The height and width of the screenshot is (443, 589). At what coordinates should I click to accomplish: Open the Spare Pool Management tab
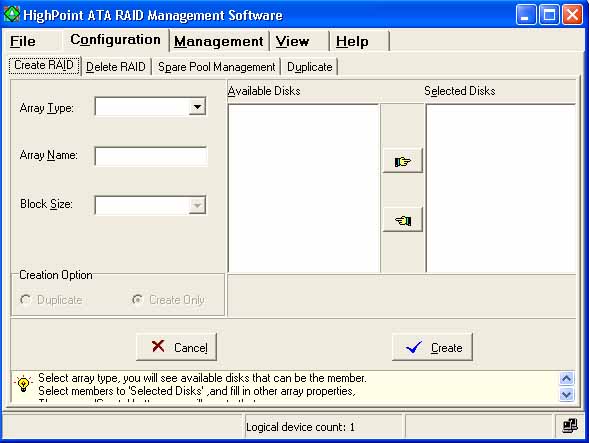click(216, 67)
